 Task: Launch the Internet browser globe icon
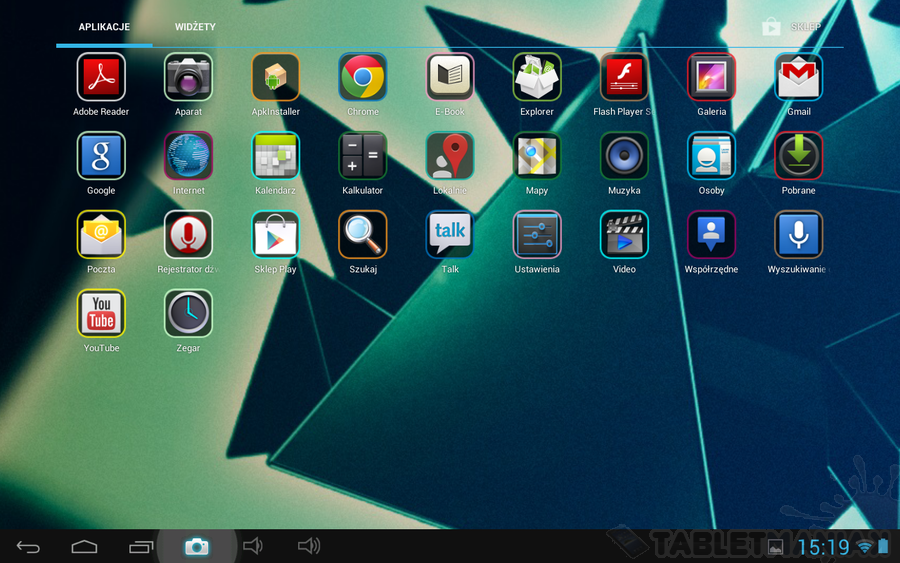pyautogui.click(x=188, y=156)
